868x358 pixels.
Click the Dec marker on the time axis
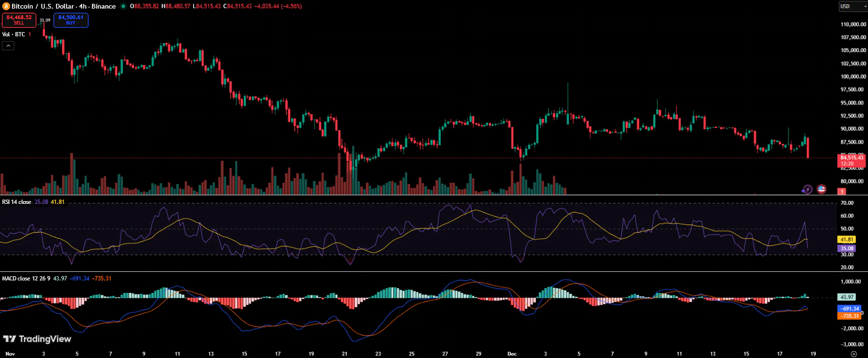[512, 354]
